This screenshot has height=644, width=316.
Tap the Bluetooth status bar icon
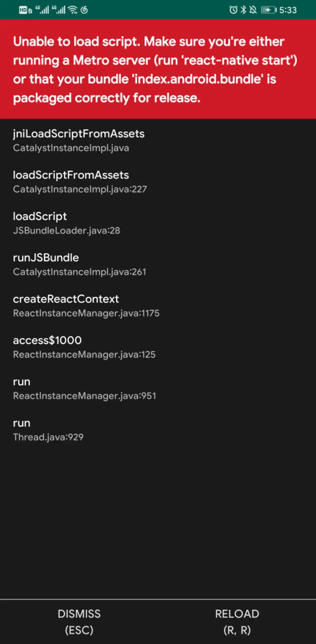[x=243, y=10]
